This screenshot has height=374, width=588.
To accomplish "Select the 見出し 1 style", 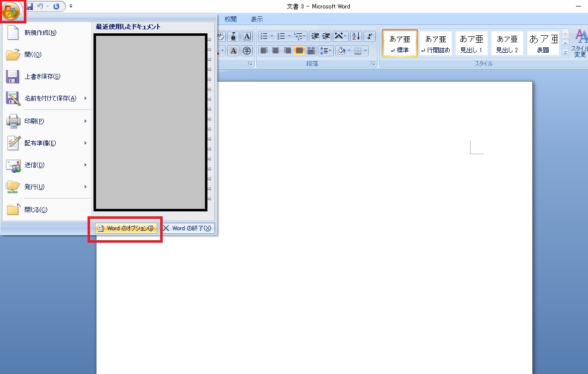I will [x=472, y=43].
